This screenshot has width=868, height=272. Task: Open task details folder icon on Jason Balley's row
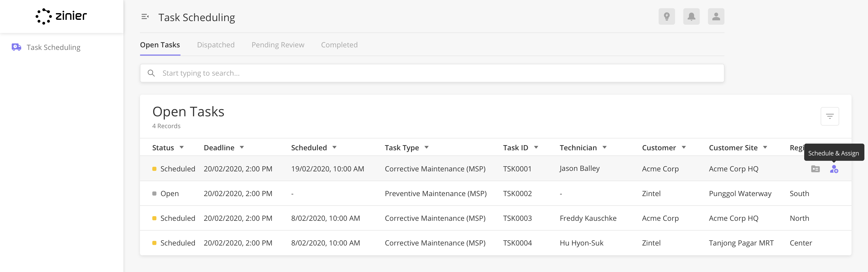tap(816, 169)
